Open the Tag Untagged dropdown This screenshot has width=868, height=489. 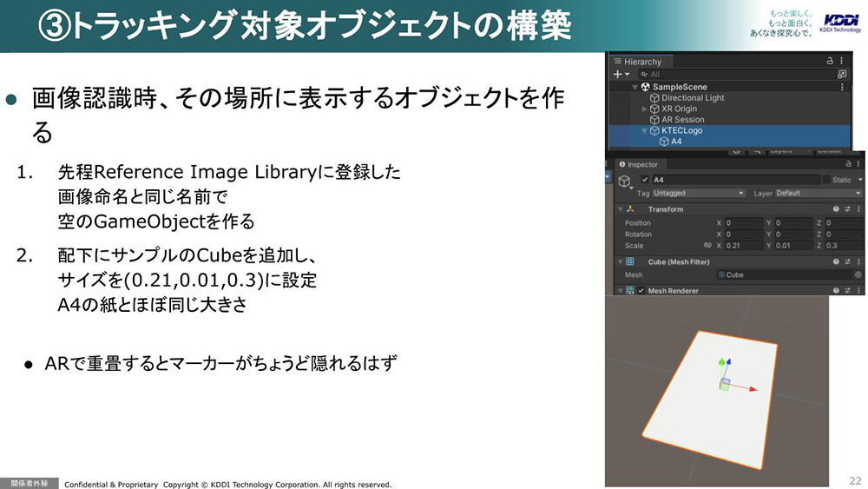click(699, 193)
